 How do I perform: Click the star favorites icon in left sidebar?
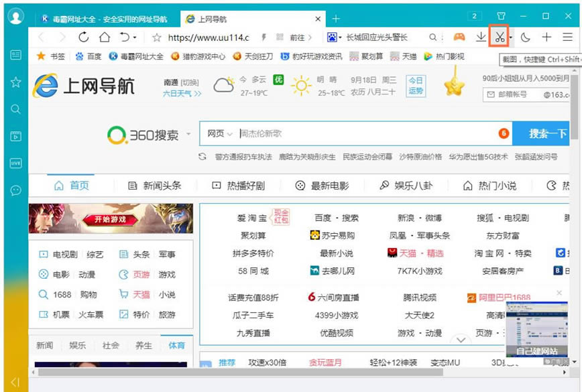coord(15,82)
